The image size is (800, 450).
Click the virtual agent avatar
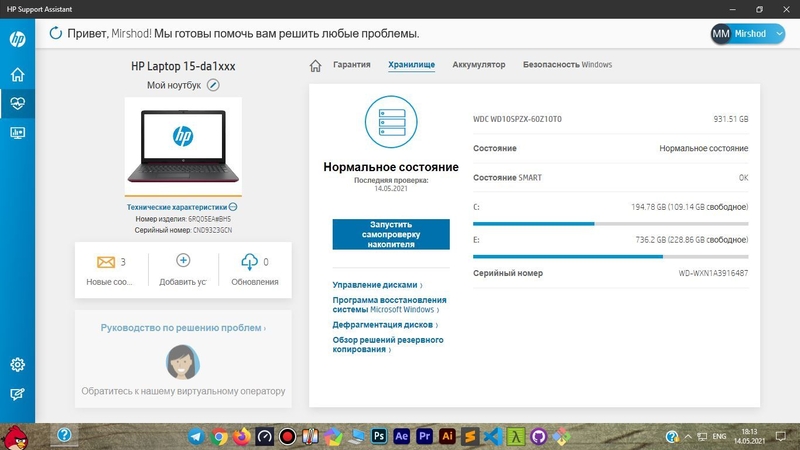(183, 362)
